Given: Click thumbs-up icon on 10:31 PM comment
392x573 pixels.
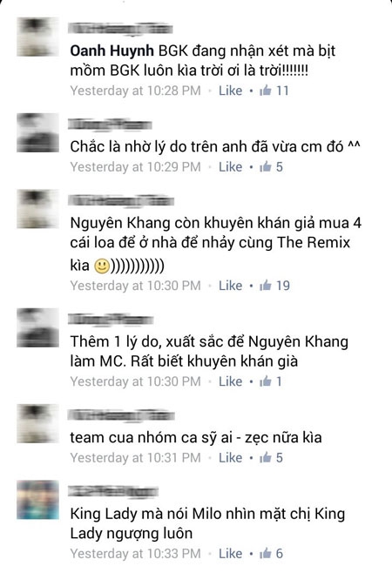Looking at the screenshot, I should pos(266,457).
